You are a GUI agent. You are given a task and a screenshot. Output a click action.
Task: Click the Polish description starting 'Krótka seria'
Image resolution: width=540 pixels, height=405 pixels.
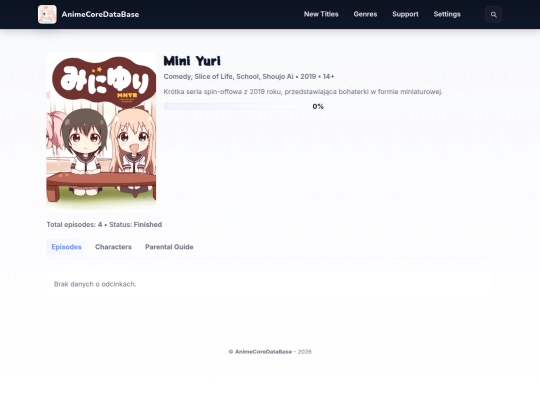[303, 92]
